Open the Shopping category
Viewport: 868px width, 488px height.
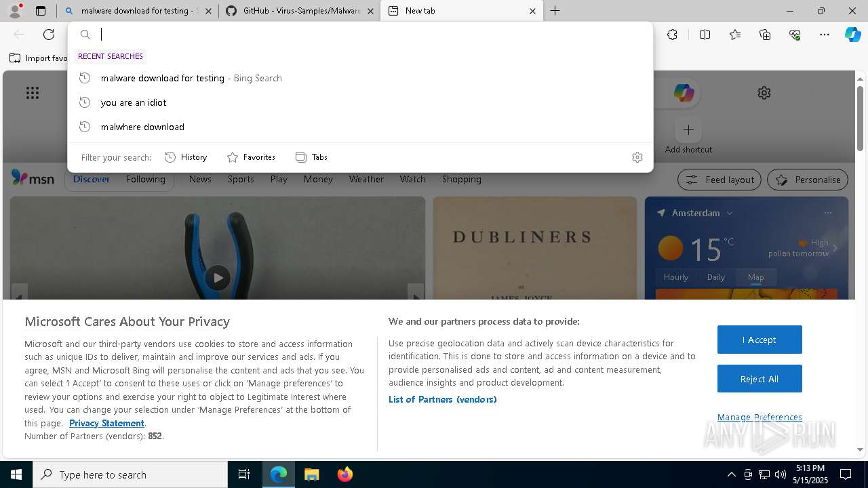click(462, 179)
